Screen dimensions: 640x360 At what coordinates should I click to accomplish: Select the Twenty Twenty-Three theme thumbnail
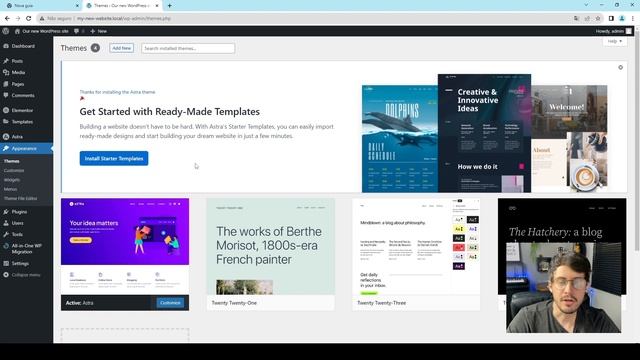tap(416, 247)
